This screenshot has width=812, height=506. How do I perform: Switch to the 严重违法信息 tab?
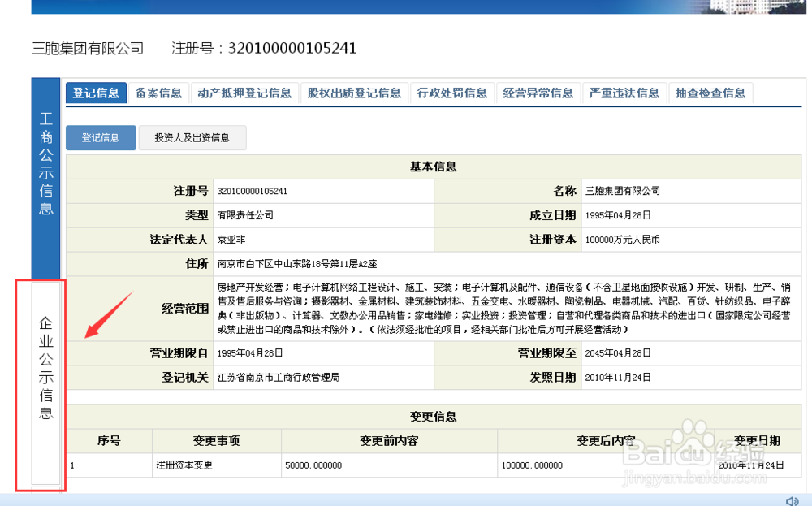coord(624,93)
